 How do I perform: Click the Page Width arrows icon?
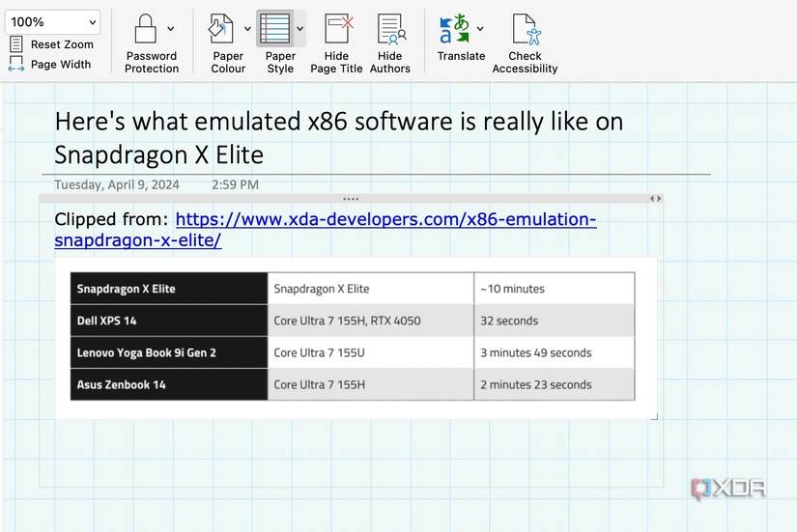pos(15,64)
